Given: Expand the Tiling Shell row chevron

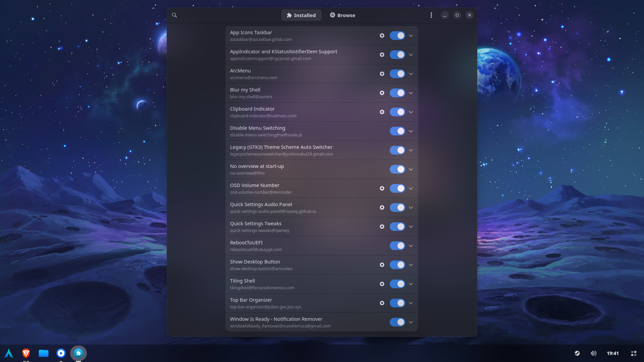Looking at the screenshot, I should click(x=411, y=284).
